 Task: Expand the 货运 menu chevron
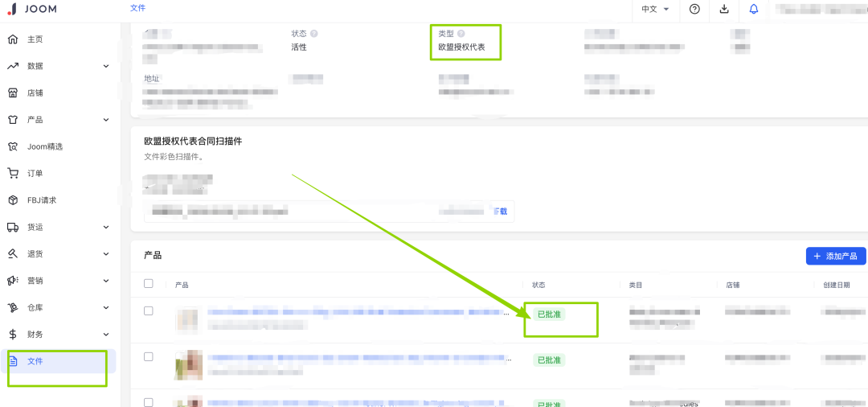106,227
